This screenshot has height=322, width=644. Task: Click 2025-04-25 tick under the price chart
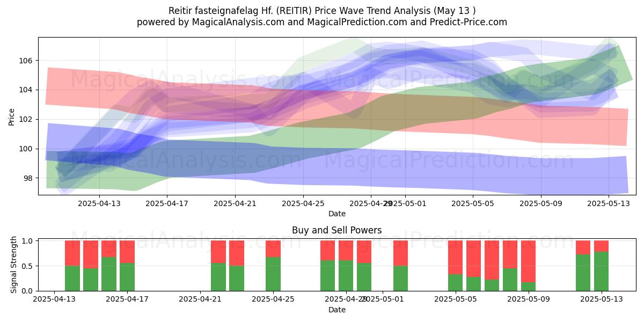tap(303, 203)
